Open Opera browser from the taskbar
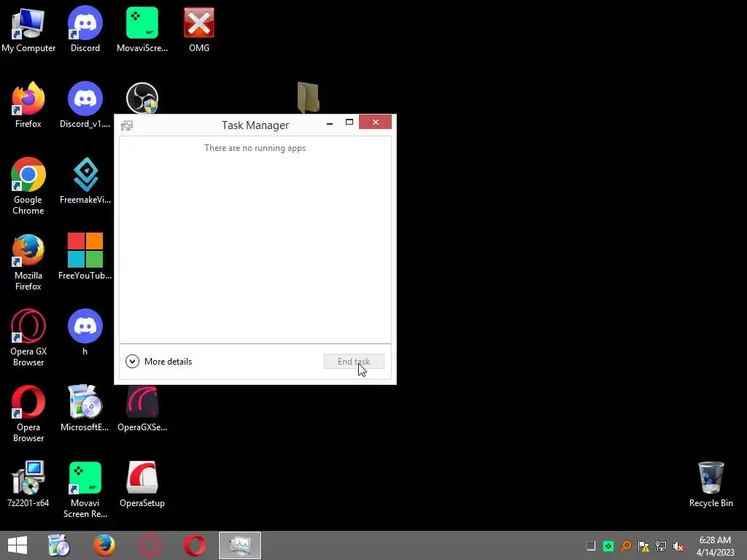The width and height of the screenshot is (747, 560). tap(194, 545)
